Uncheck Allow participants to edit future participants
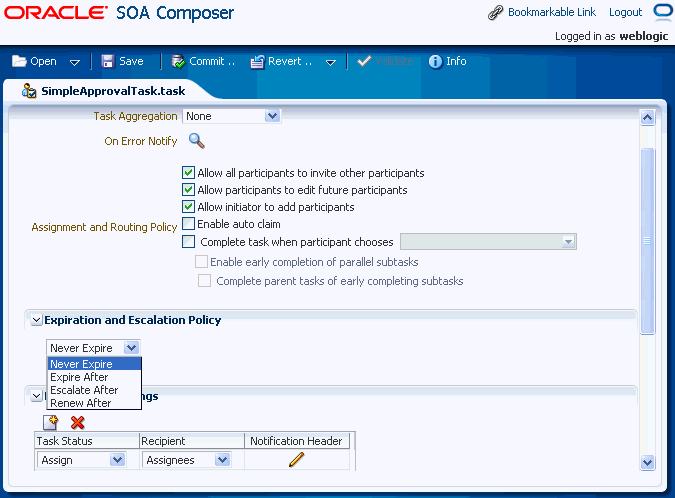675x498 pixels. pos(188,189)
